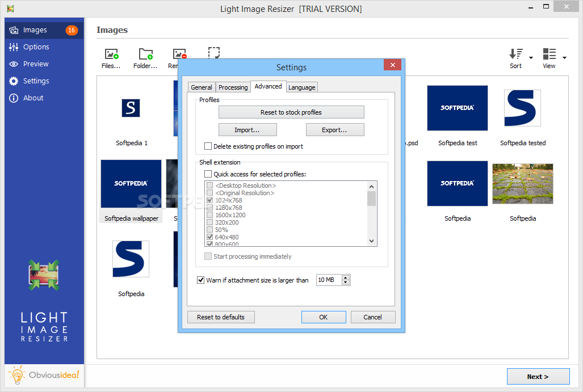Image resolution: width=583 pixels, height=392 pixels.
Task: Select the Softpedia test thumbnail
Action: (x=458, y=108)
